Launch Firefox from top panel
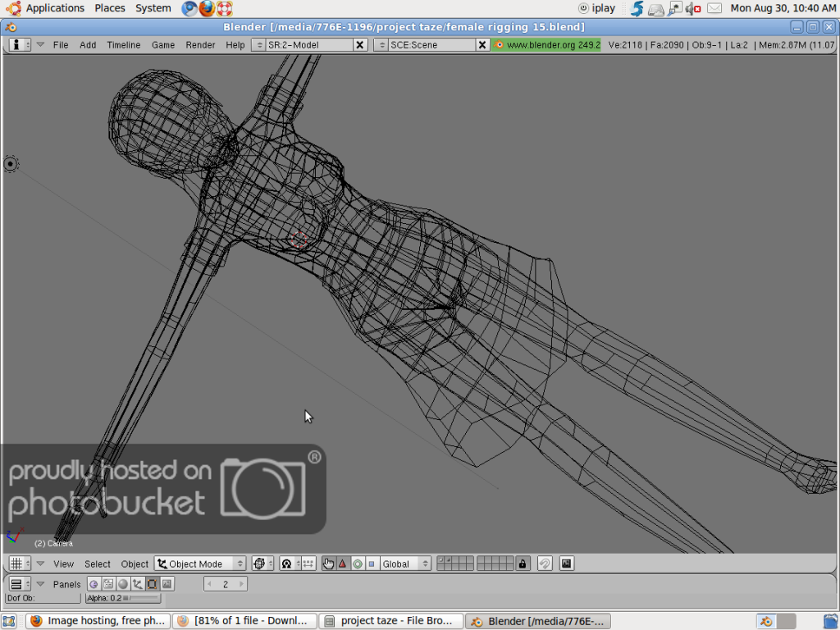 pyautogui.click(x=207, y=8)
